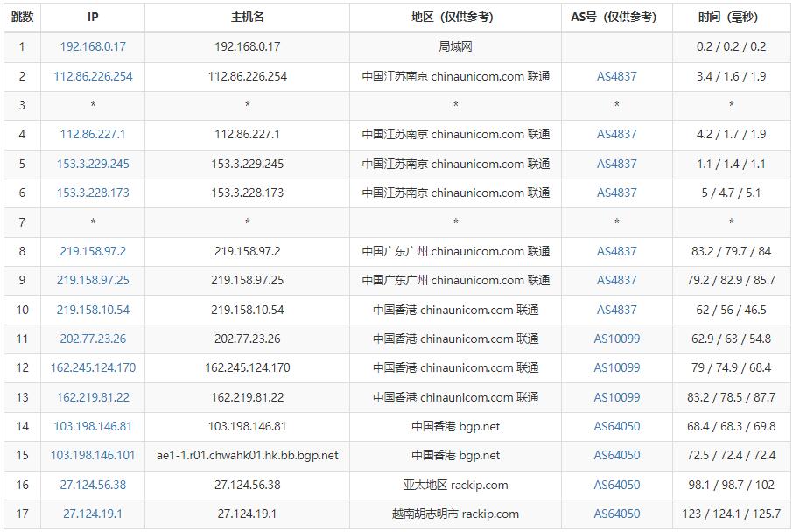Open the 112.86.227.1 IP link

(93, 135)
